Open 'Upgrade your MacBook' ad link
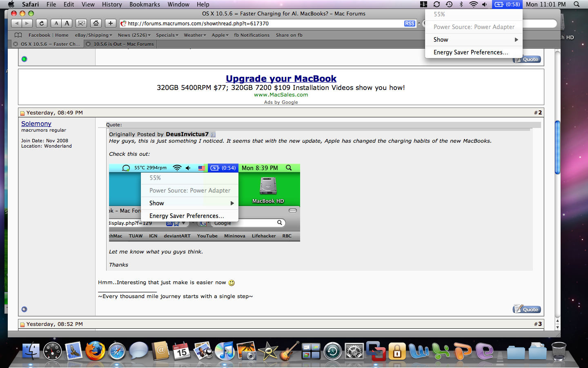 point(281,79)
